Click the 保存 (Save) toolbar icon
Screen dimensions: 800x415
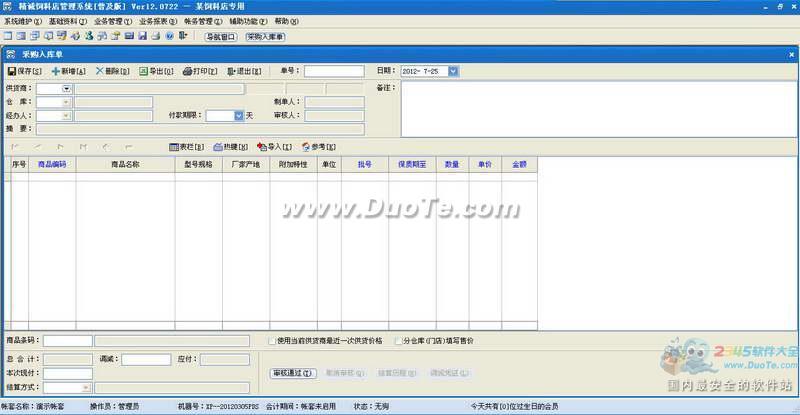pos(12,71)
